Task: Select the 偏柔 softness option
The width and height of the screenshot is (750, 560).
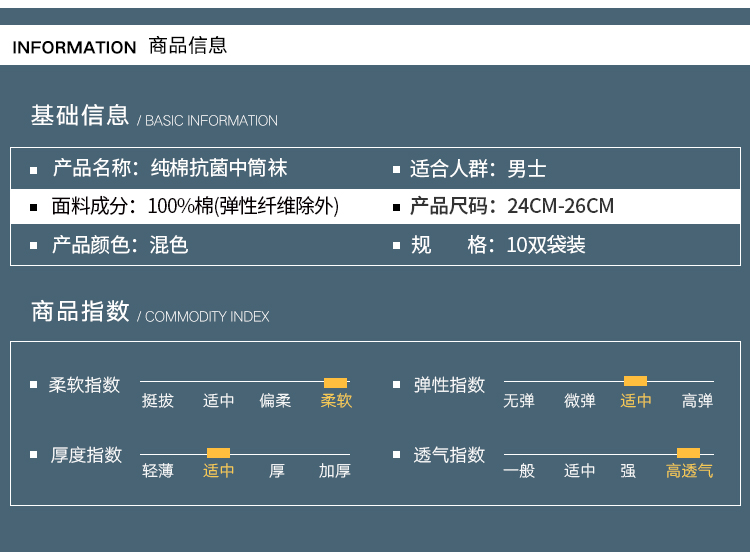Action: point(275,401)
